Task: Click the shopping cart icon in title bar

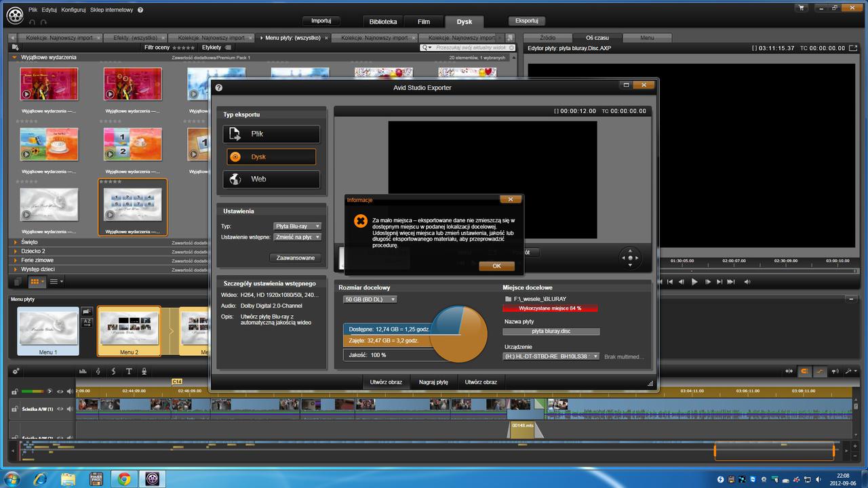Action: [802, 9]
